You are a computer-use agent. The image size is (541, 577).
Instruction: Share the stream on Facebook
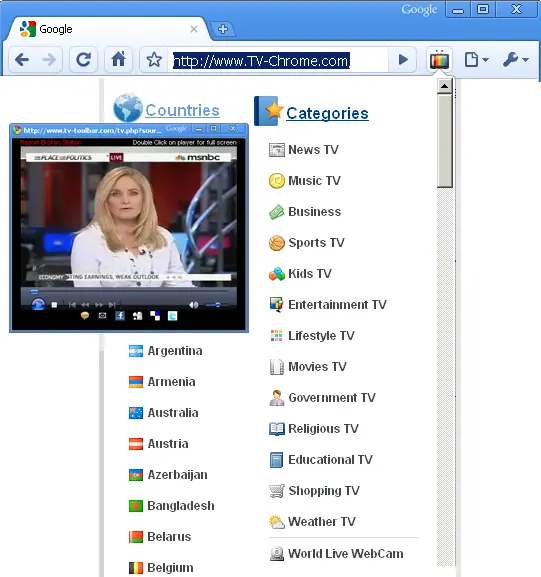pos(120,316)
